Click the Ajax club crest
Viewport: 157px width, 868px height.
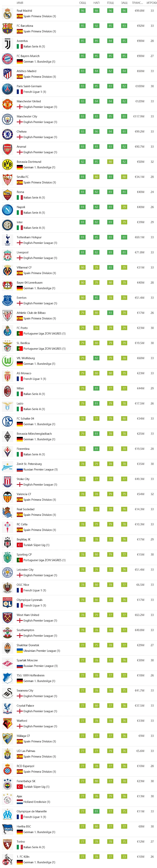pyautogui.click(x=7, y=799)
